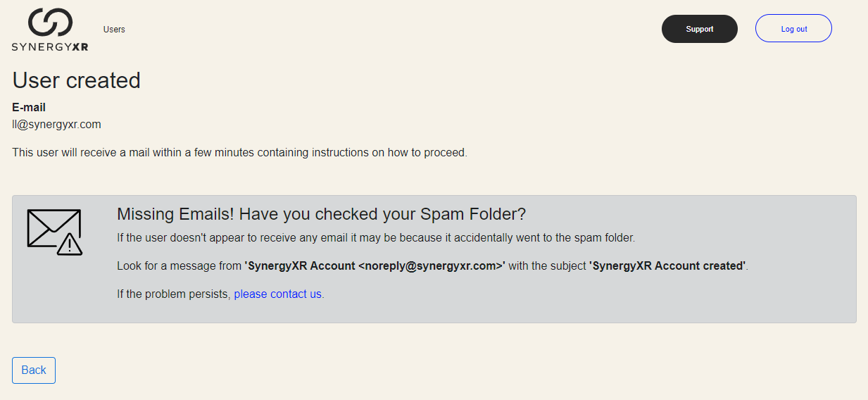Click the bold E-mail field label

(29, 108)
